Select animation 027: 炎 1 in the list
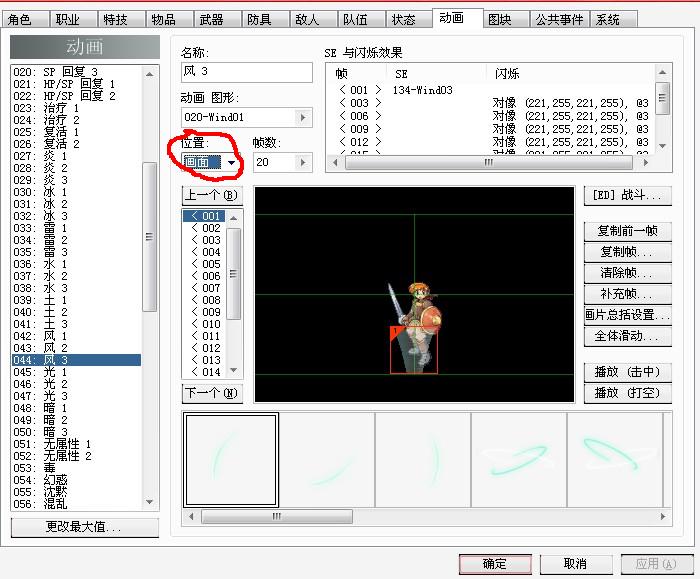 [76, 156]
